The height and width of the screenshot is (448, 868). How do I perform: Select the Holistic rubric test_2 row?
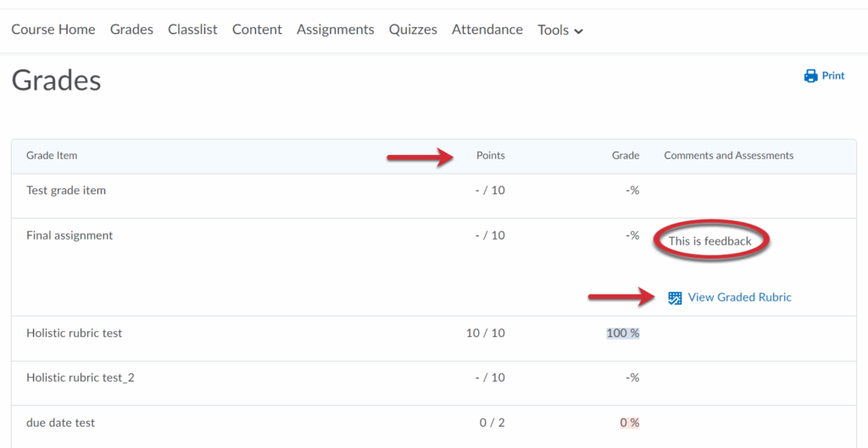[x=81, y=378]
